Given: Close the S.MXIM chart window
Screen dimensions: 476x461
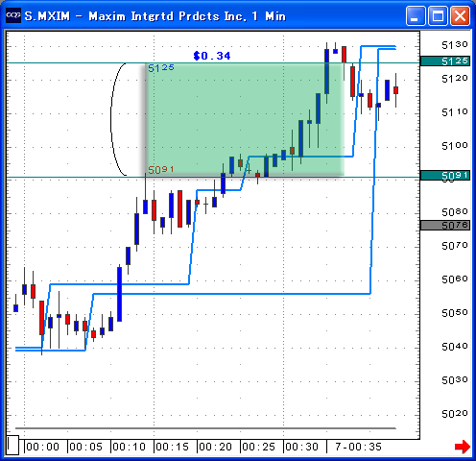Looking at the screenshot, I should click(460, 15).
